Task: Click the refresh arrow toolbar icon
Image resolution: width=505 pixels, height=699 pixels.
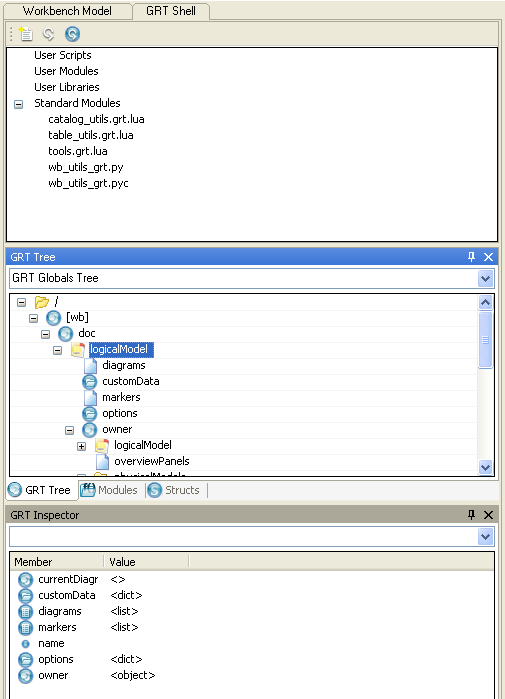Action: [49, 34]
